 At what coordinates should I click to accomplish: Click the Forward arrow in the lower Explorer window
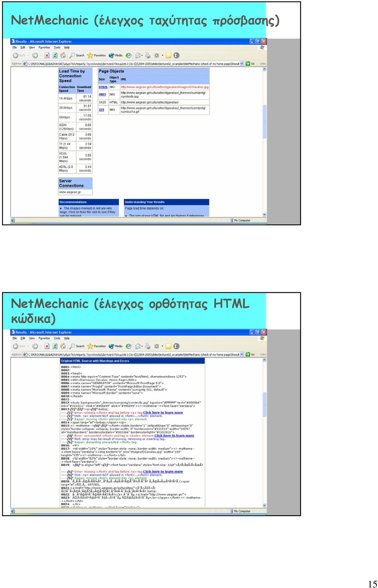pyautogui.click(x=35, y=346)
